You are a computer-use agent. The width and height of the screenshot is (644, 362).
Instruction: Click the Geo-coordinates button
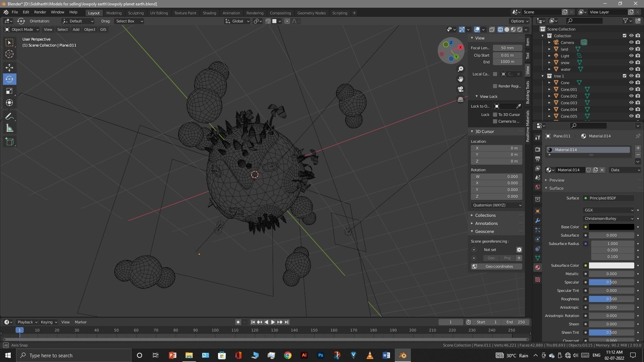496,266
